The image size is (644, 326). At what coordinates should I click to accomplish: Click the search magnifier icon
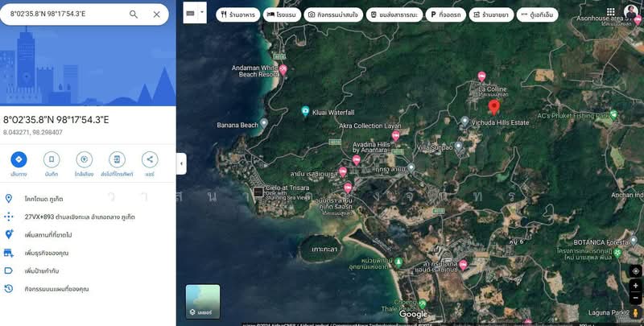[x=134, y=14]
